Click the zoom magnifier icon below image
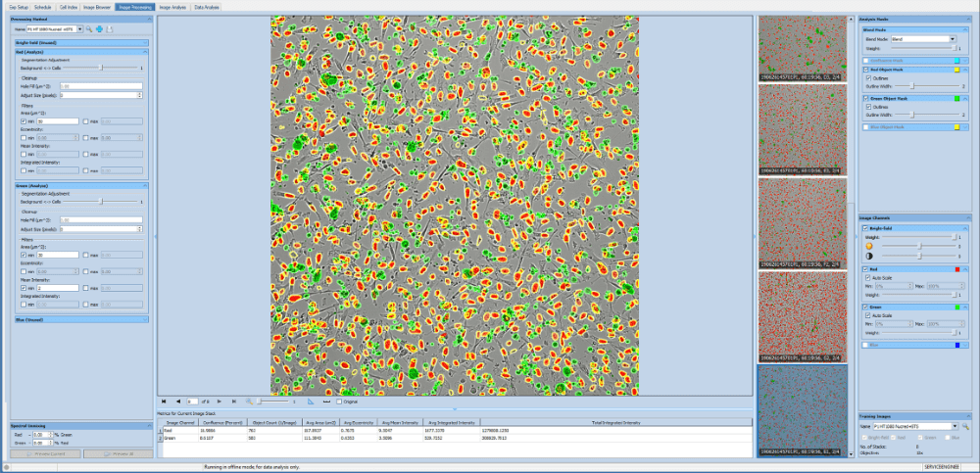 (251, 401)
